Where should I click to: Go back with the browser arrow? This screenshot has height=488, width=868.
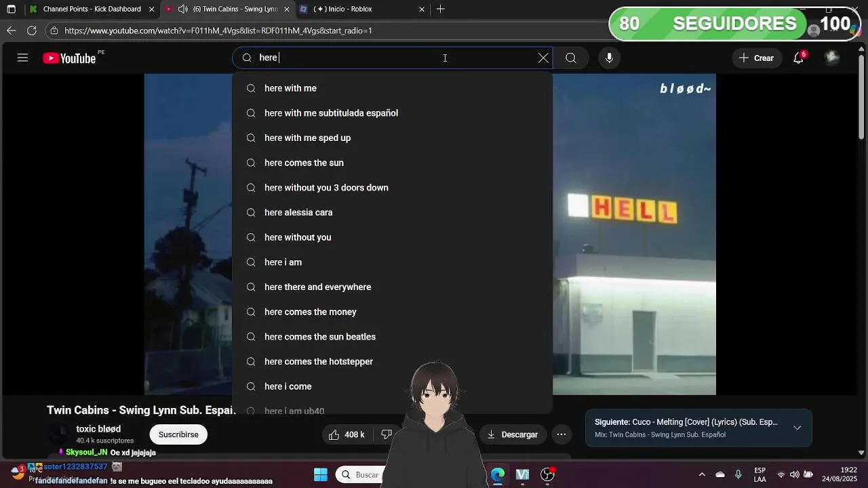[11, 30]
